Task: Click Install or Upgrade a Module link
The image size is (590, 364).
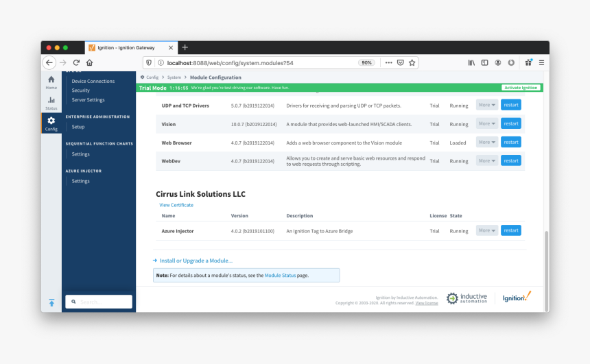Action: click(196, 260)
